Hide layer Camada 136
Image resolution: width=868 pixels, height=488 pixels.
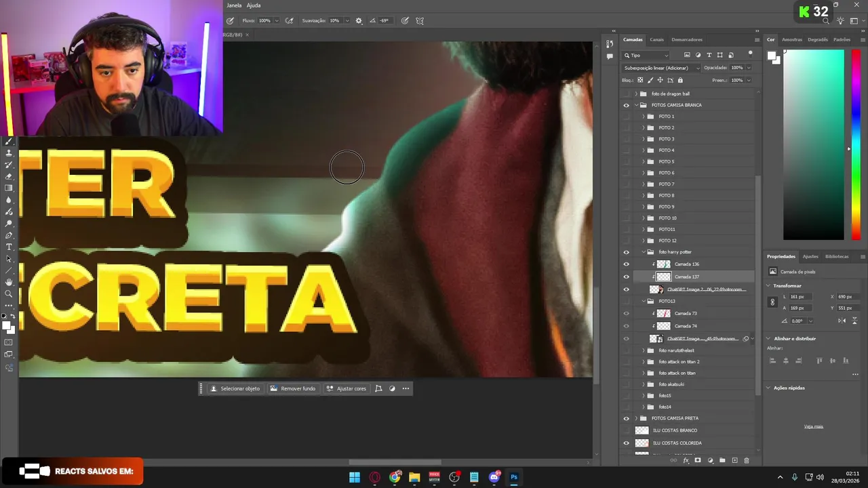[626, 264]
